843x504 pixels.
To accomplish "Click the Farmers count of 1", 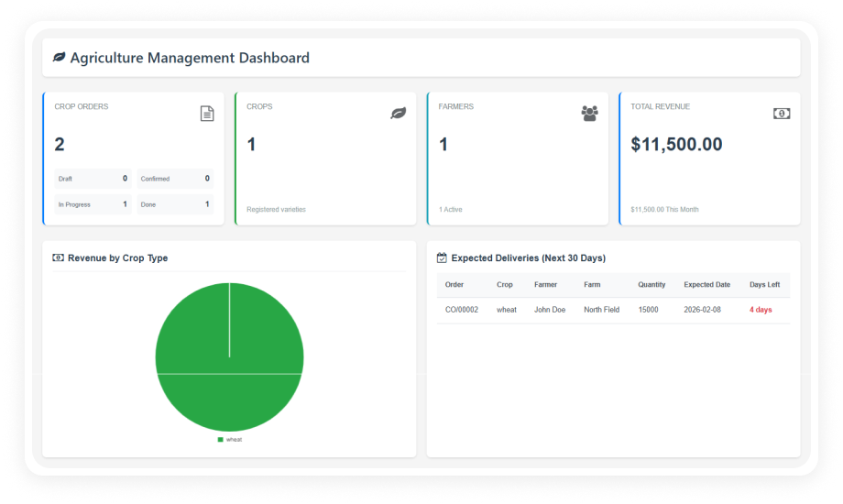I will 443,144.
